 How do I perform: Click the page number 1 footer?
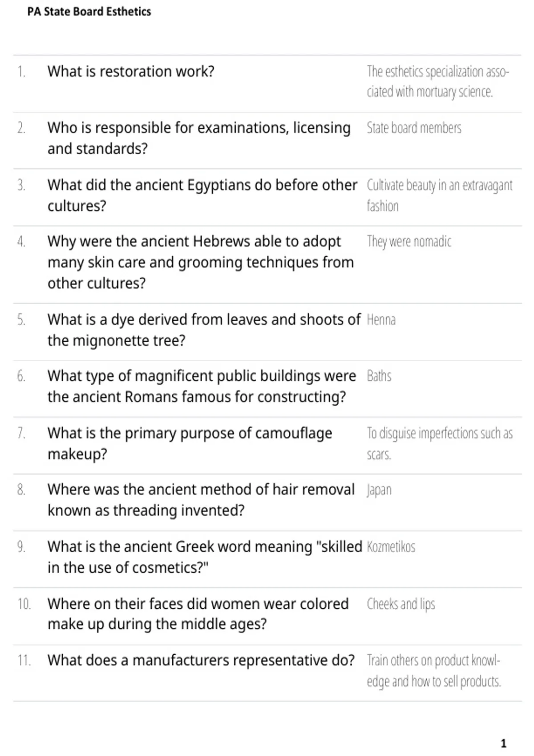(504, 743)
